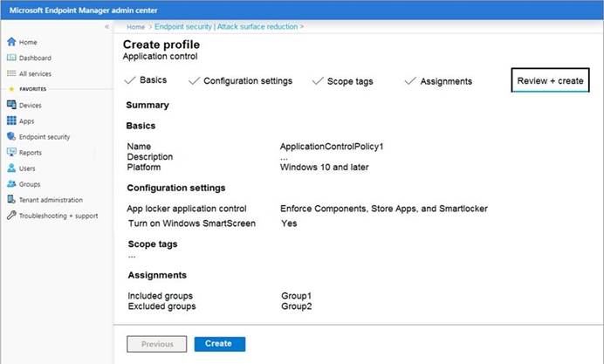Go to the Basics step

point(146,80)
